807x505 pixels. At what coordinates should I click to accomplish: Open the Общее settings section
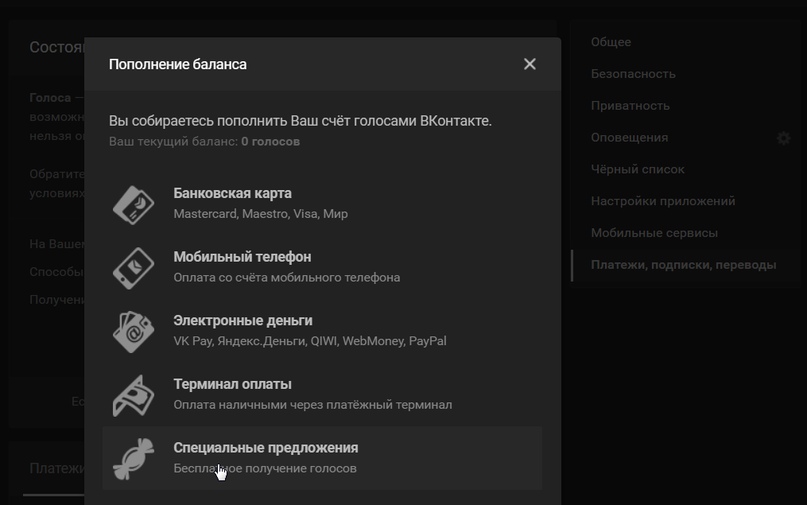click(611, 42)
